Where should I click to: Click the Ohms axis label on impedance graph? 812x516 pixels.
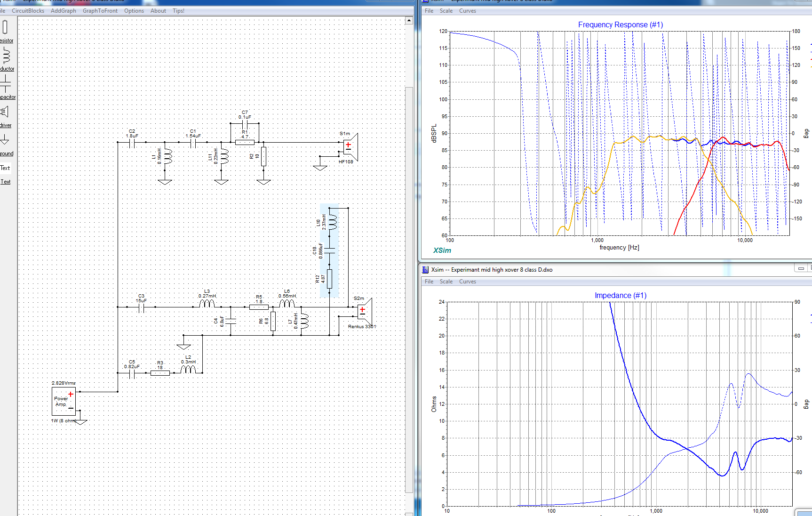point(434,404)
